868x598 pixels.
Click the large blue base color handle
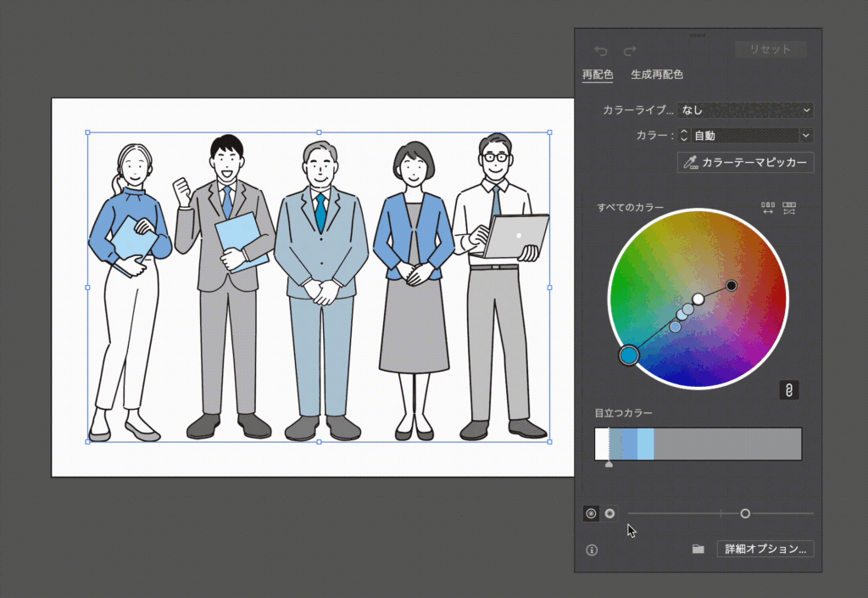click(628, 355)
